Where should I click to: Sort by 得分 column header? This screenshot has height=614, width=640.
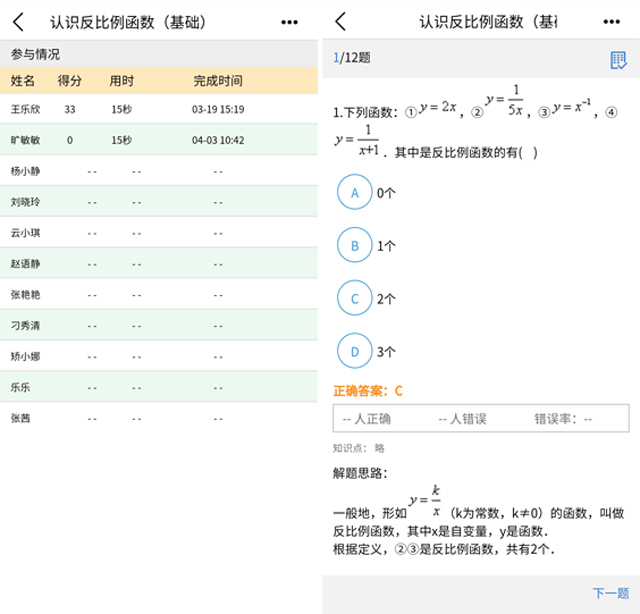point(70,80)
